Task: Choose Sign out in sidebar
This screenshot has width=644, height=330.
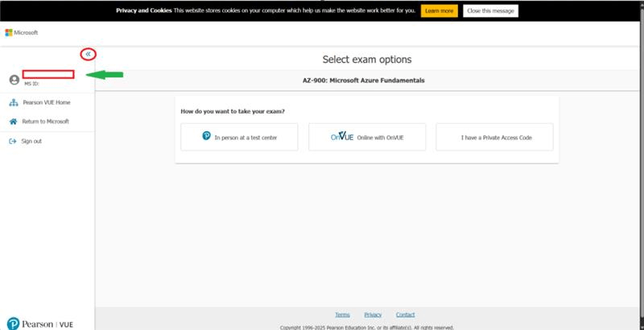Action: [x=31, y=141]
